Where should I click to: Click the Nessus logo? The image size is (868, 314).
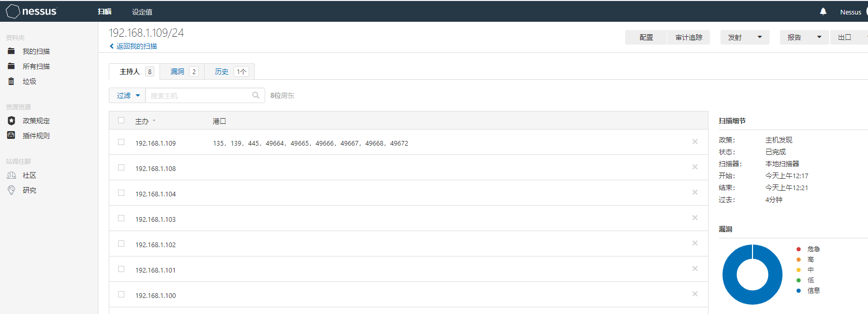[x=31, y=11]
